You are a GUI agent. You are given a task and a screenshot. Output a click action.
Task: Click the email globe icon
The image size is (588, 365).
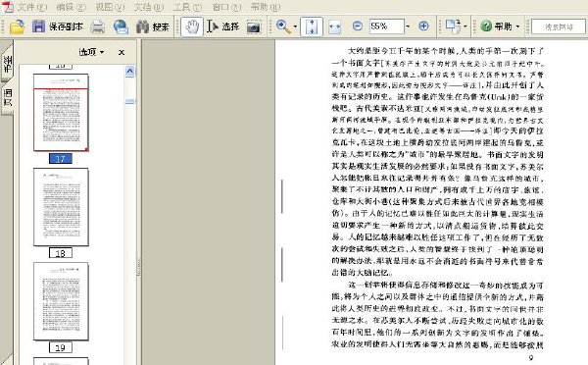121,26
